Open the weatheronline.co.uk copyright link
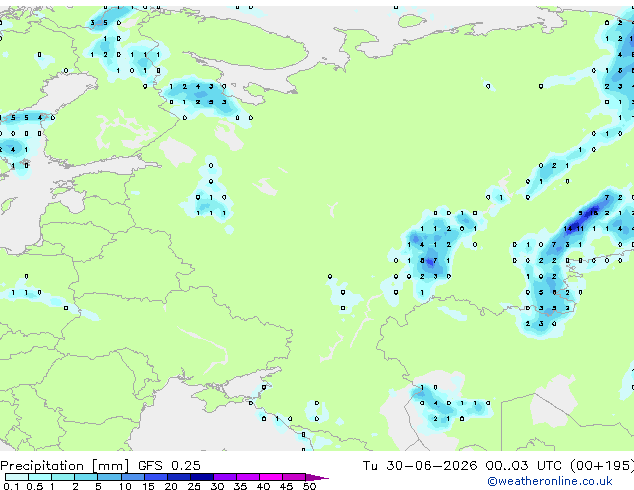 click(549, 481)
